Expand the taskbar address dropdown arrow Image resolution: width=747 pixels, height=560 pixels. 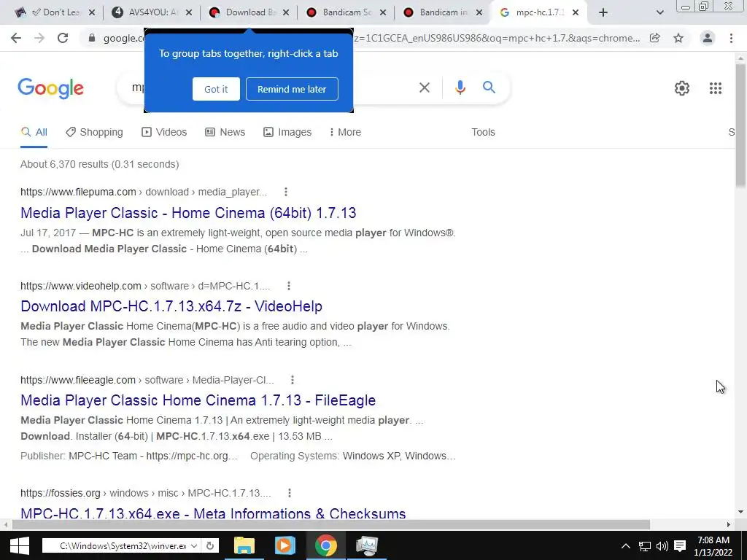(194, 545)
